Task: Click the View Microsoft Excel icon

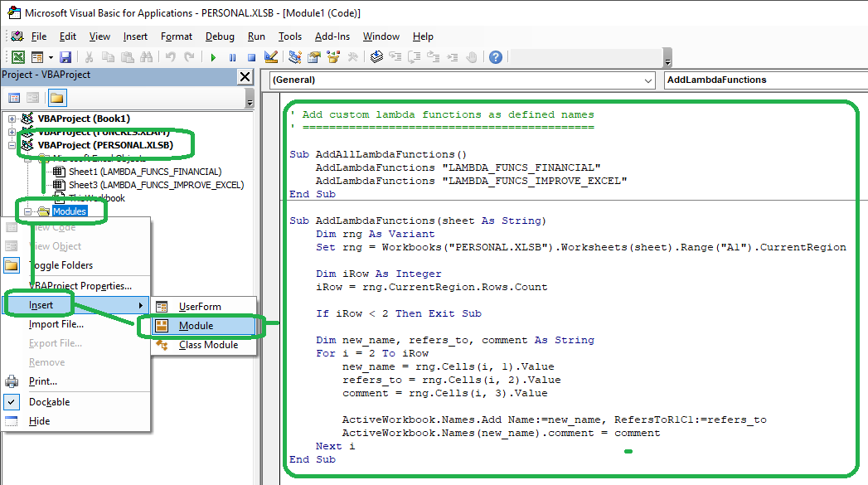Action: pos(17,56)
